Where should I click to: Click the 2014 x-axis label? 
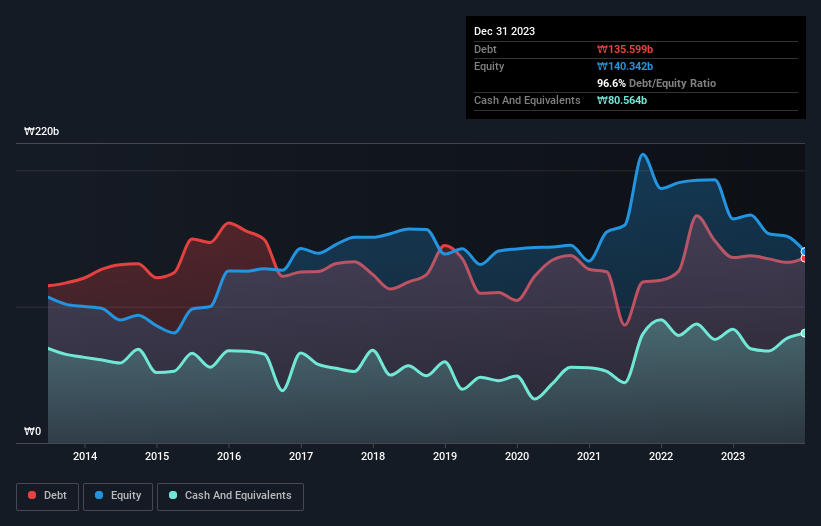point(85,456)
